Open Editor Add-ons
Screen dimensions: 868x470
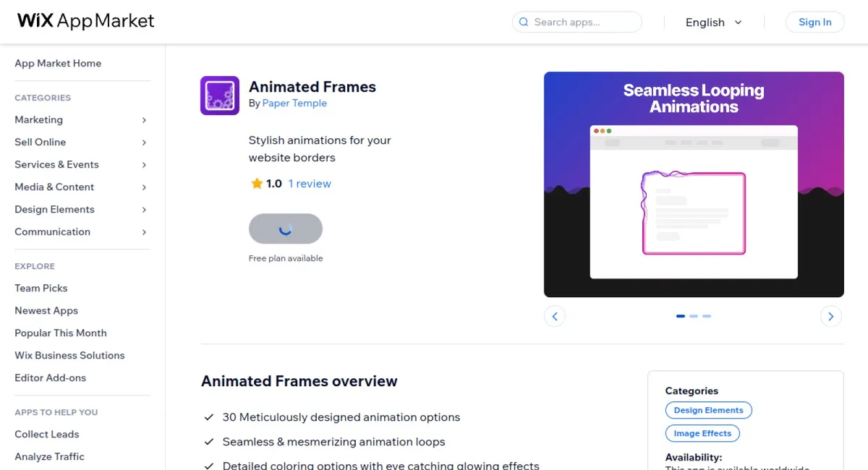[x=51, y=377]
